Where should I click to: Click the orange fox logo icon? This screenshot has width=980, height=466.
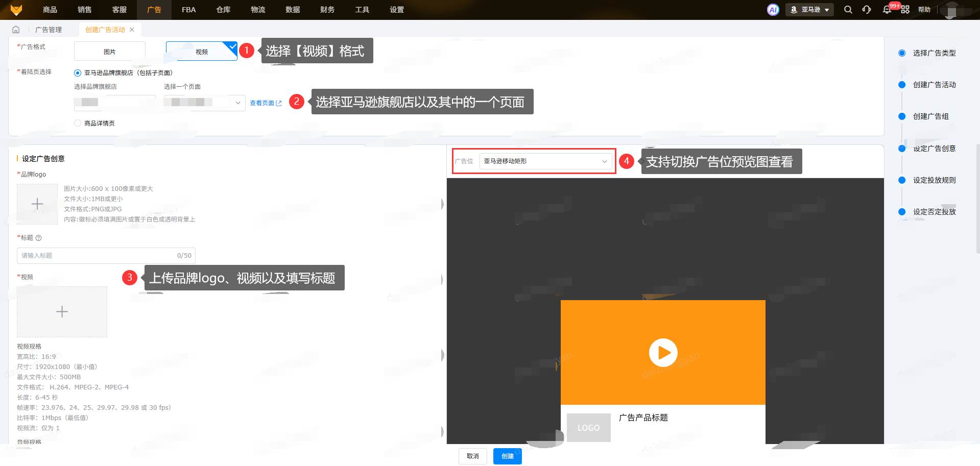[16, 10]
